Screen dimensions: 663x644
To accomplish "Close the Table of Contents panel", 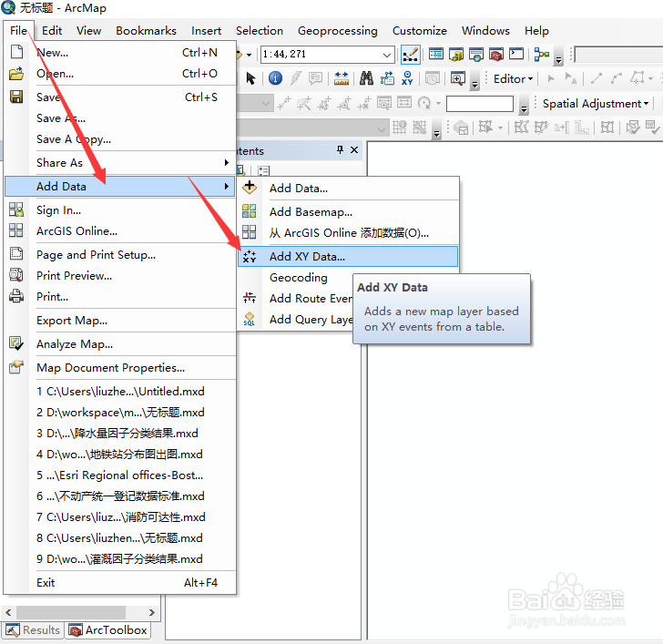I will point(354,150).
